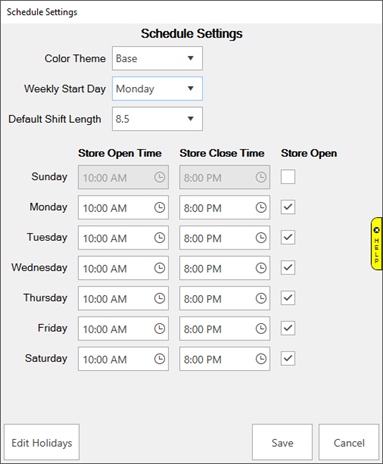Click Friday store open time field
This screenshot has width=383, height=464.
123,329
